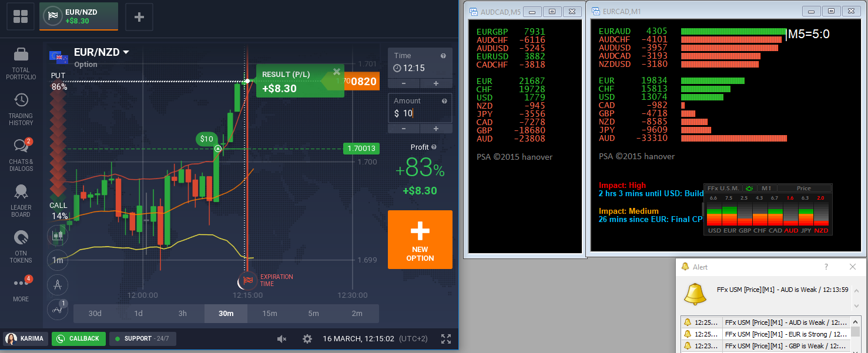Click Time field help question mark
This screenshot has height=353, width=868.
click(x=443, y=56)
